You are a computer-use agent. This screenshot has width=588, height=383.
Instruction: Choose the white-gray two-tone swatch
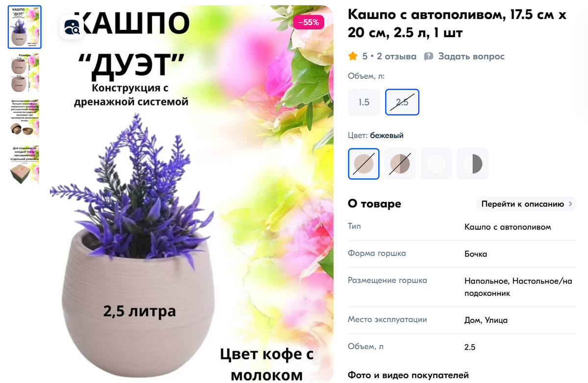pos(472,164)
